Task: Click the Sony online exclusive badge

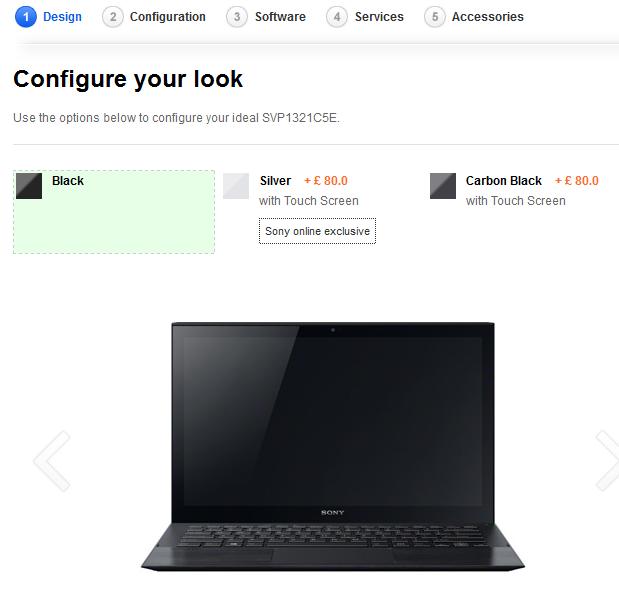Action: (x=317, y=231)
